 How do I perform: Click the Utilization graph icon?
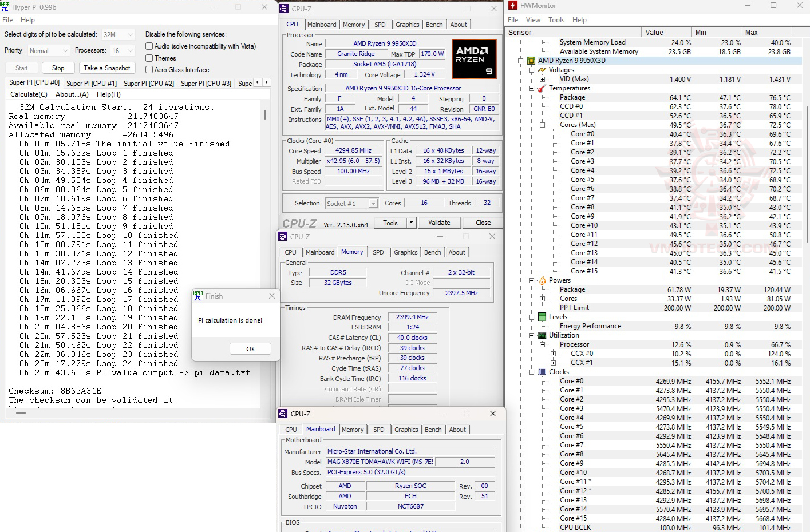pos(542,335)
